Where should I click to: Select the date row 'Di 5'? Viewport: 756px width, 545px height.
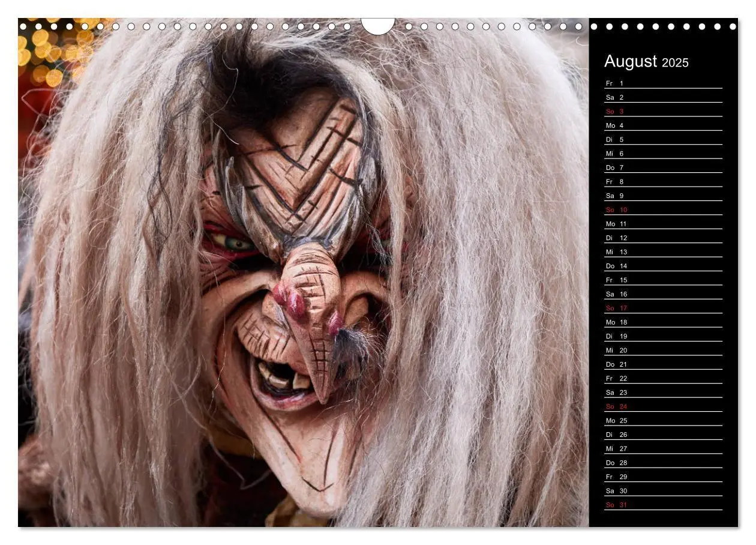pos(663,139)
